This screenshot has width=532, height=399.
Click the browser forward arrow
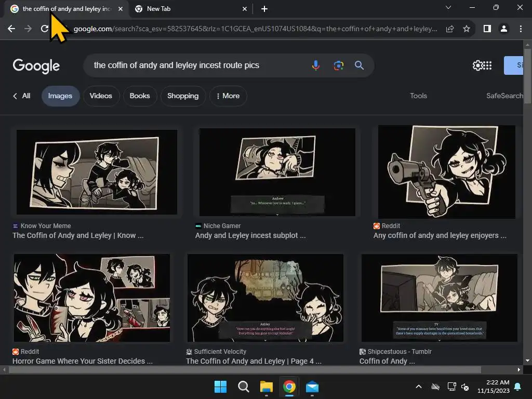[28, 29]
